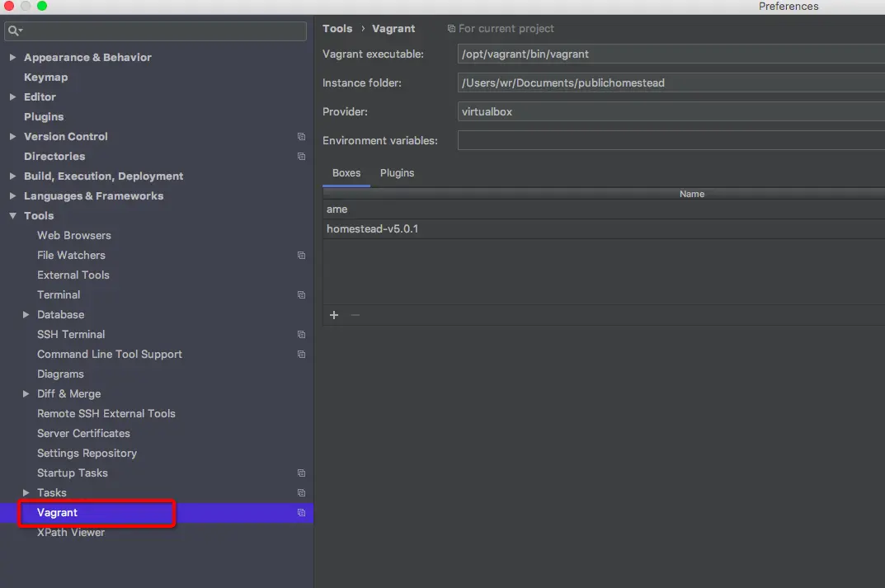Click project-level icon next to File Watchers
The width and height of the screenshot is (885, 588).
coord(301,255)
